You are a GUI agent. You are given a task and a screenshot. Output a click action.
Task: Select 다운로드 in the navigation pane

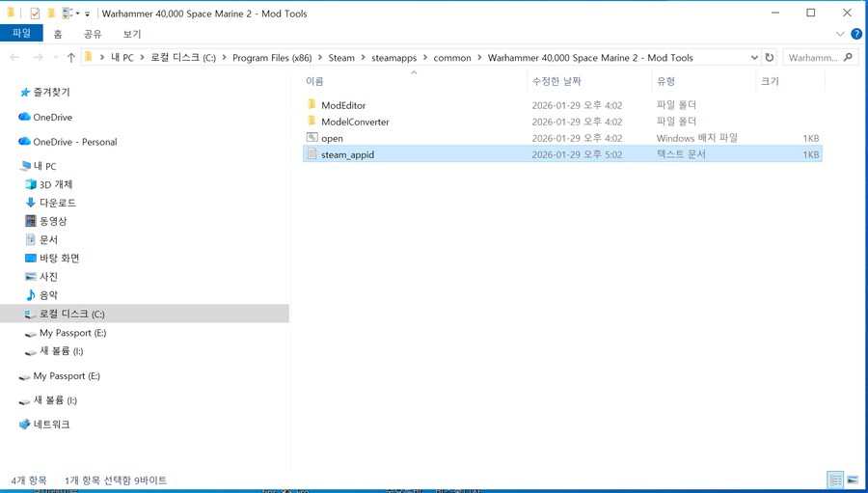tap(57, 203)
